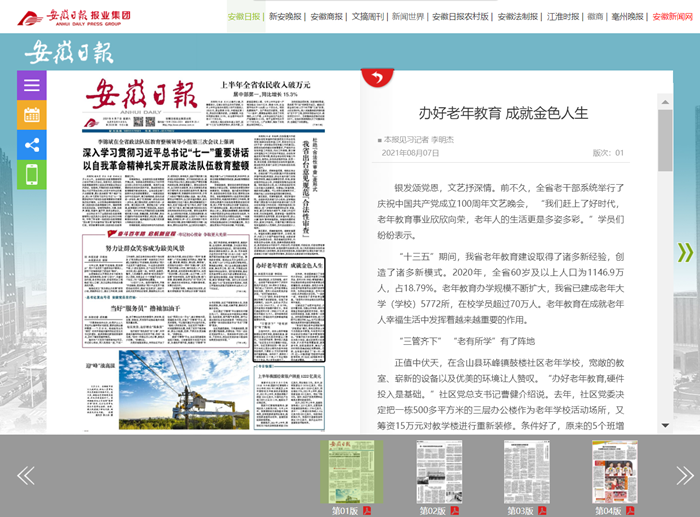The width and height of the screenshot is (700, 517).
Task: Click article title 办好老年教育 成就金色人生 in reader
Action: [x=503, y=113]
